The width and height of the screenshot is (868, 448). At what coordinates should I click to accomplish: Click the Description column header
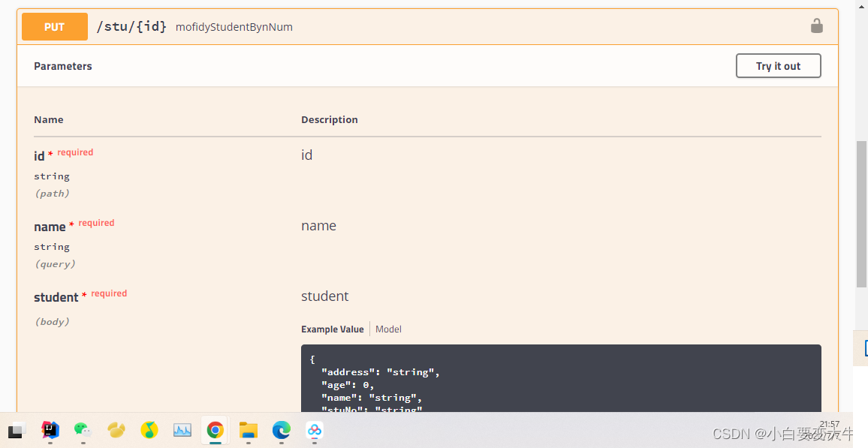coord(330,119)
